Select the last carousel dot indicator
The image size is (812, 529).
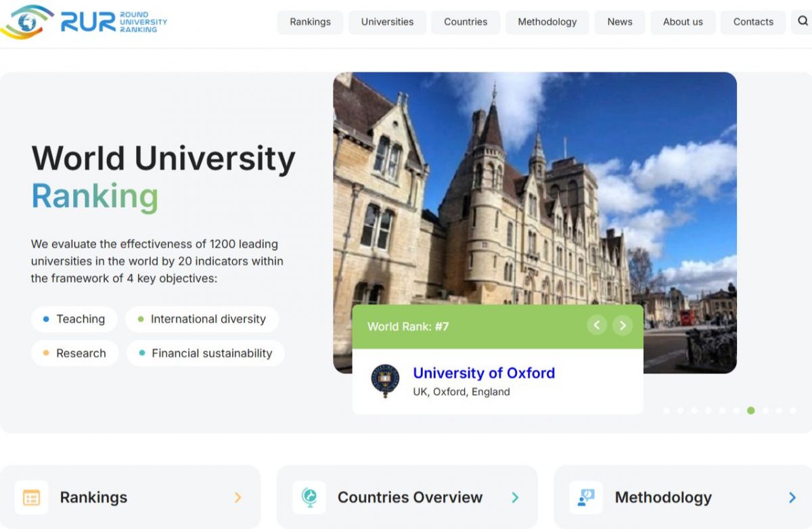pos(793,411)
